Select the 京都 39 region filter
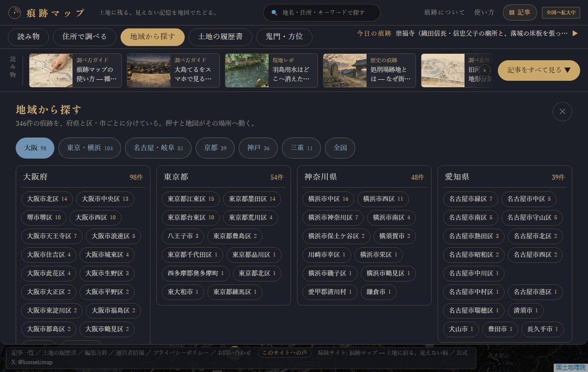588x372 pixels. click(x=215, y=148)
